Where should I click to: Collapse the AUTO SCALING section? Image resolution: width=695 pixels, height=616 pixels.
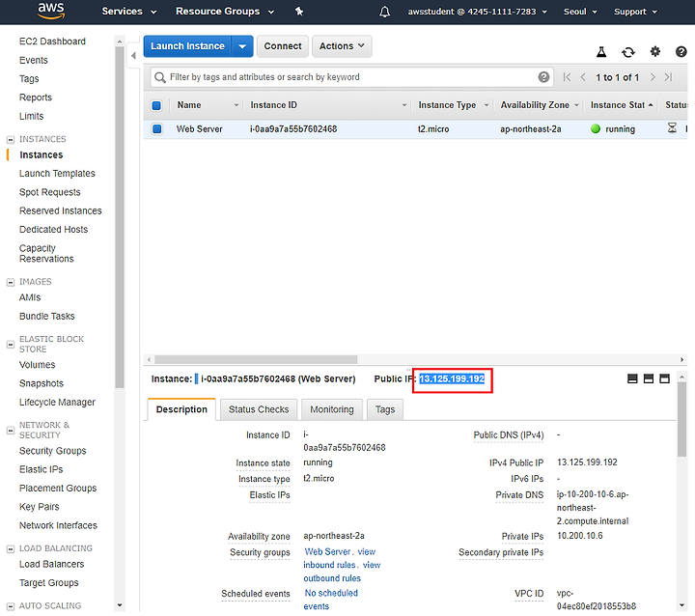pyautogui.click(x=11, y=606)
